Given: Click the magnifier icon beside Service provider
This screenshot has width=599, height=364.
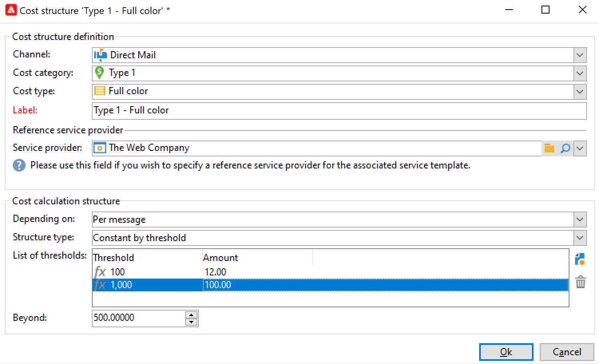Looking at the screenshot, I should tap(565, 148).
